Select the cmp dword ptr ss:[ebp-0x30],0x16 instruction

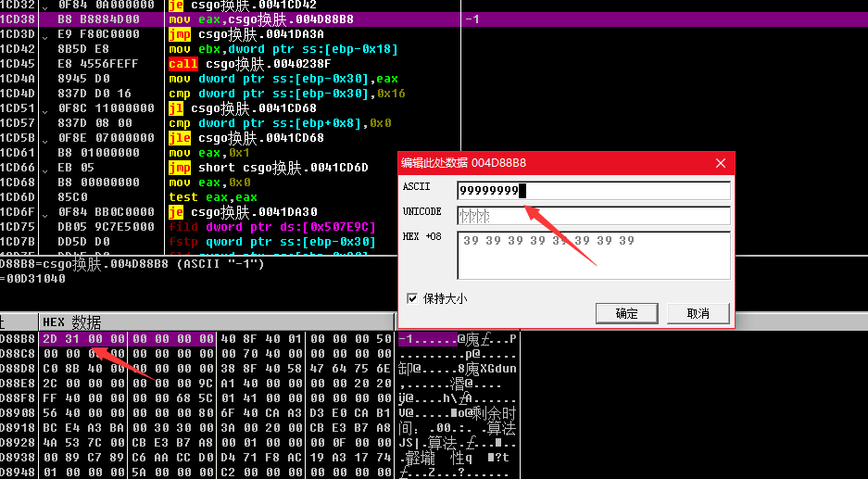pos(287,93)
